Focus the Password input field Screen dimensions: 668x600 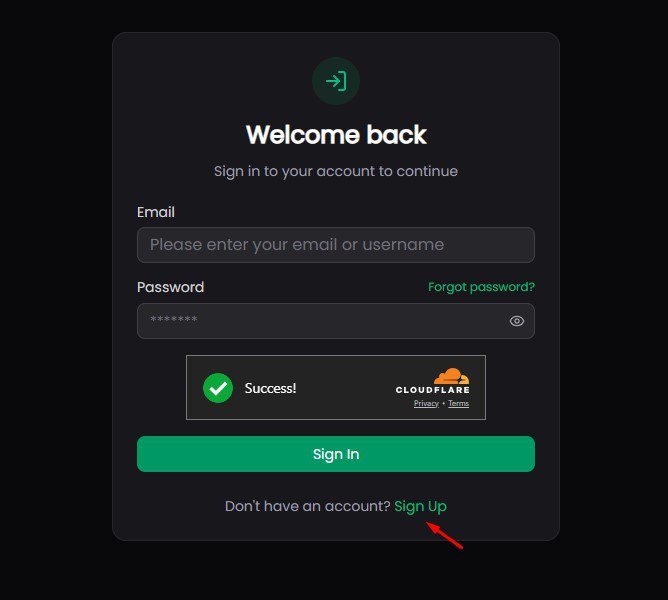pyautogui.click(x=320, y=321)
